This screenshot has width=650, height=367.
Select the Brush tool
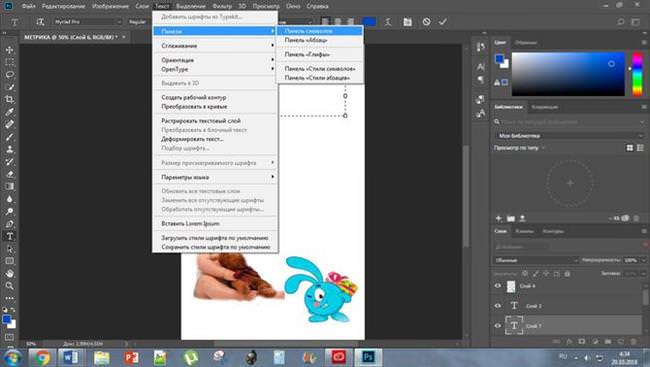pyautogui.click(x=10, y=137)
